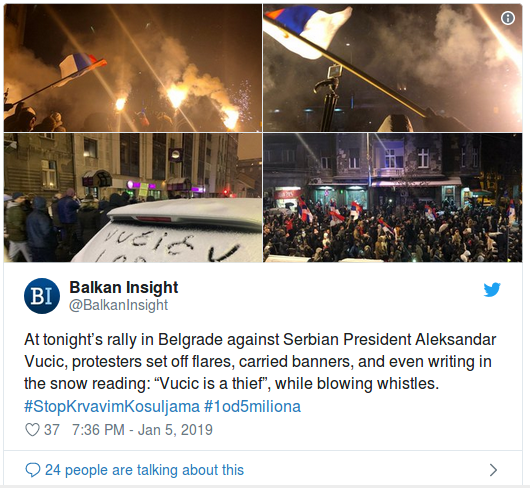The image size is (530, 488).
Task: View snow writing on car photo
Action: (x=133, y=198)
